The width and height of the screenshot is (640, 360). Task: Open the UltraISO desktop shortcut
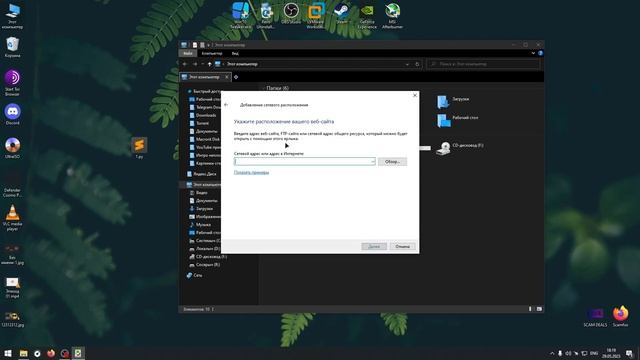tap(12, 148)
